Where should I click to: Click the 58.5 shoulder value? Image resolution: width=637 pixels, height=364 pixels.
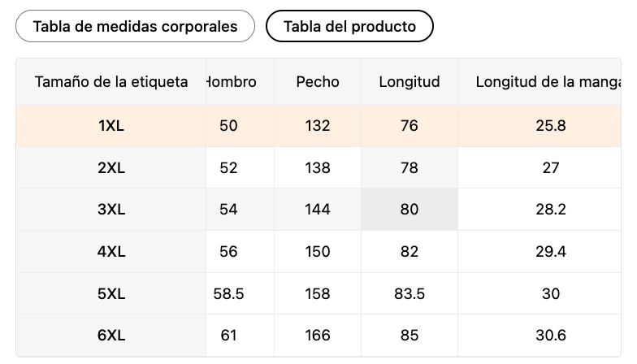(x=229, y=293)
